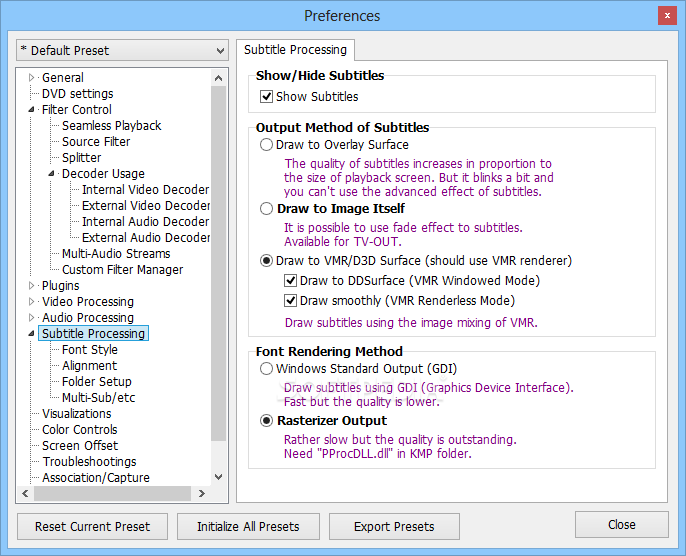Click tree scrollbar down arrow
The image size is (686, 556).
click(219, 477)
